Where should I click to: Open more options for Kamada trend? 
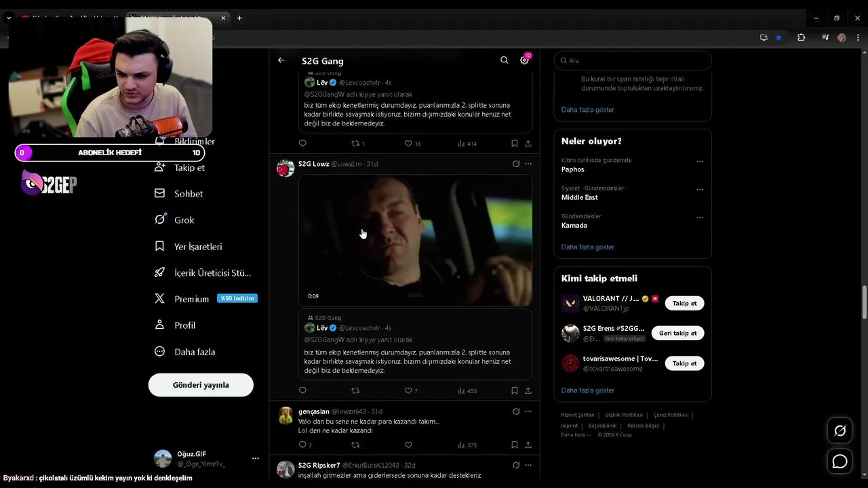click(700, 218)
